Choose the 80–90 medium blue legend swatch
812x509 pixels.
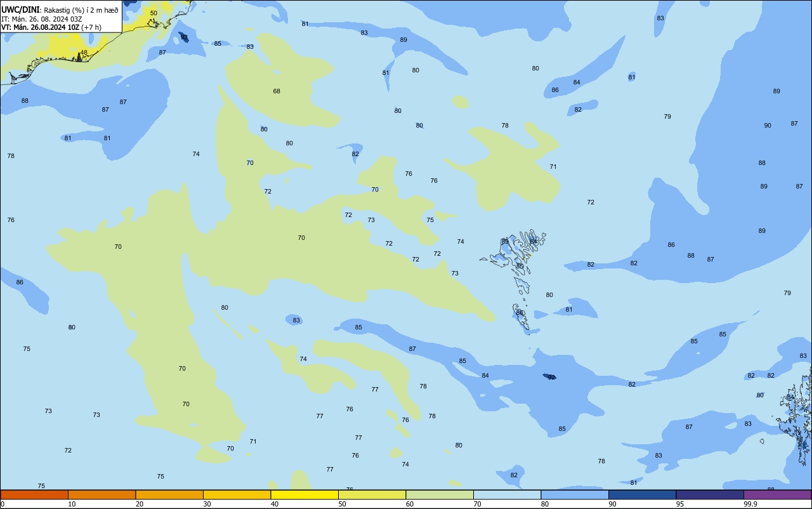[x=575, y=494]
